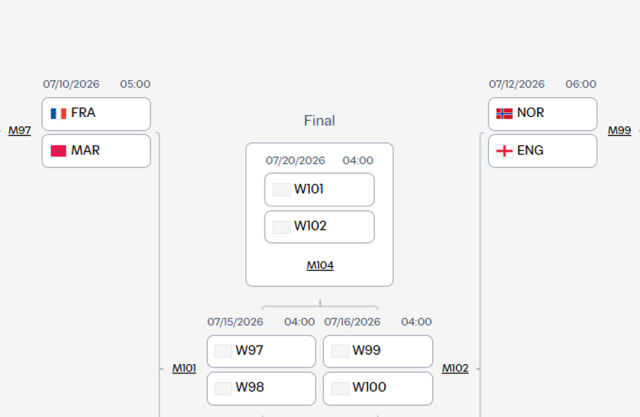Select the FRA team box
This screenshot has height=417, width=640.
pyautogui.click(x=96, y=114)
